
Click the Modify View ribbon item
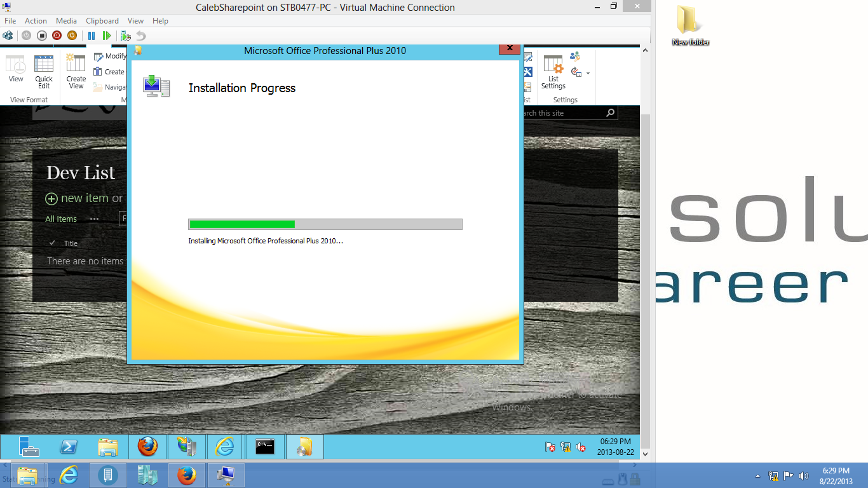[110, 57]
